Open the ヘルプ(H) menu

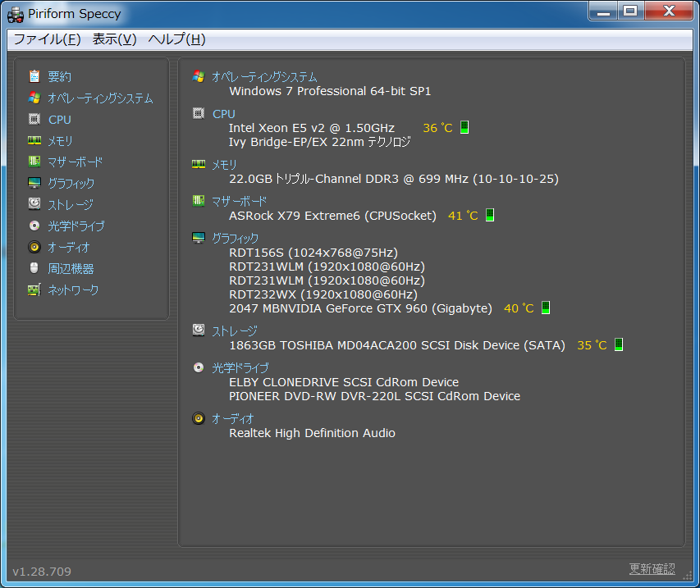tap(176, 39)
